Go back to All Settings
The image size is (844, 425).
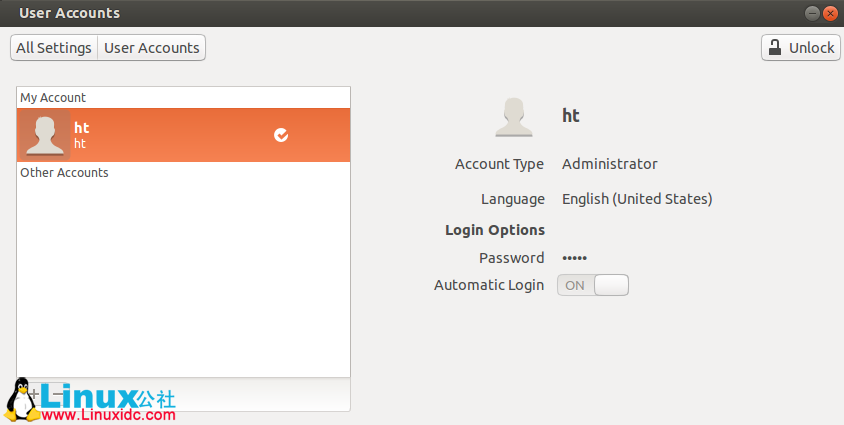click(54, 48)
